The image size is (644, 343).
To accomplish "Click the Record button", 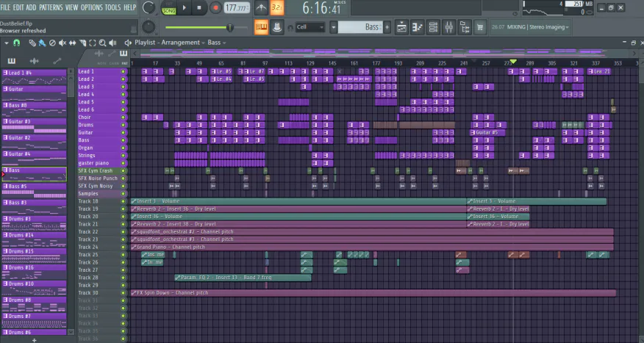I will click(215, 7).
